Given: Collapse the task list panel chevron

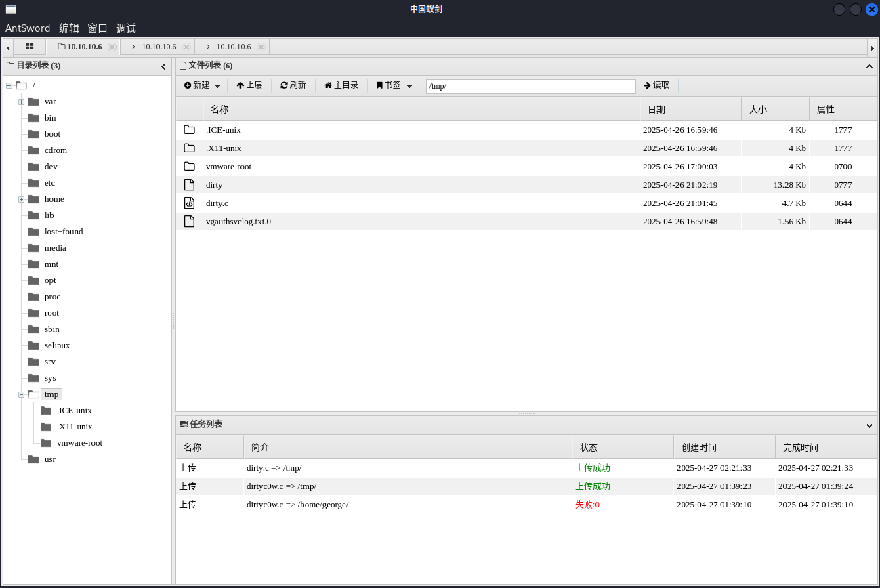Looking at the screenshot, I should [869, 425].
